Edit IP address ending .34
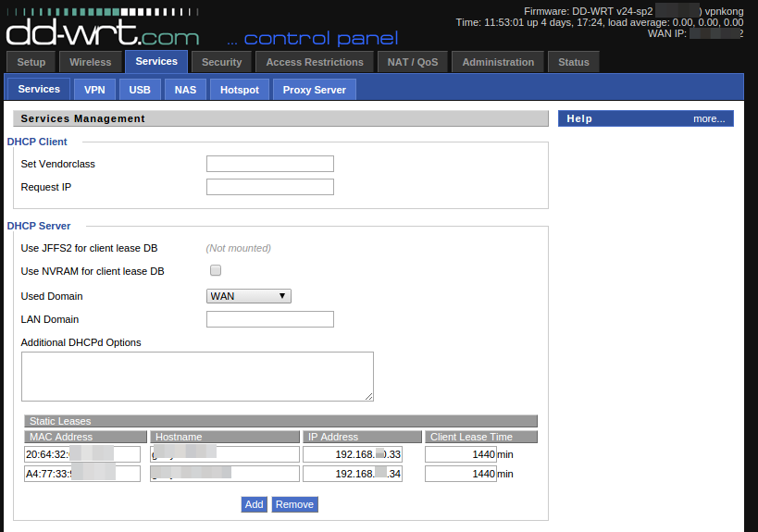Screen dimensions: 758x532 (353, 474)
